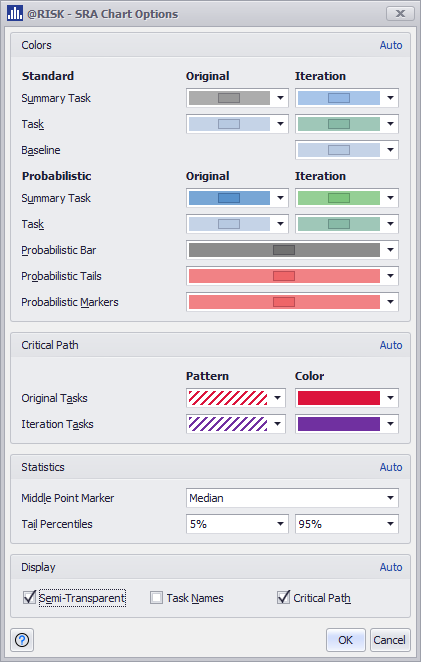This screenshot has width=421, height=662.
Task: Open Probabilistic Tails red color picker
Action: click(292, 276)
